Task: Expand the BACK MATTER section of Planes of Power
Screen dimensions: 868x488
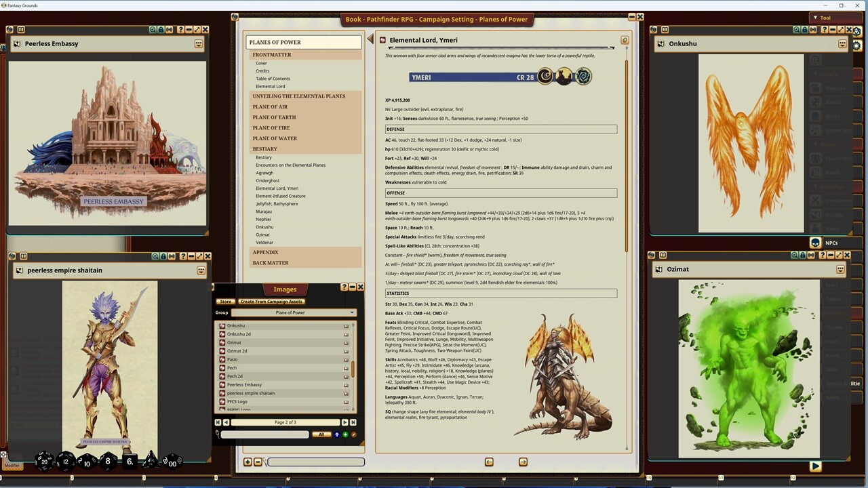Action: click(270, 262)
